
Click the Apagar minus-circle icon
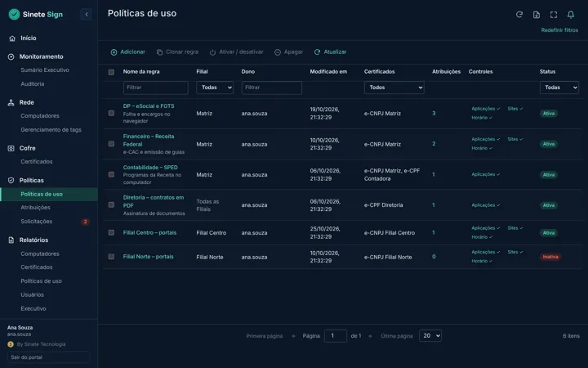[278, 52]
